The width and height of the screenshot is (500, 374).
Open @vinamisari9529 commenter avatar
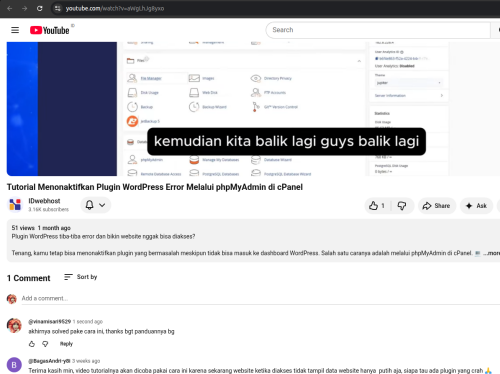pyautogui.click(x=14, y=325)
